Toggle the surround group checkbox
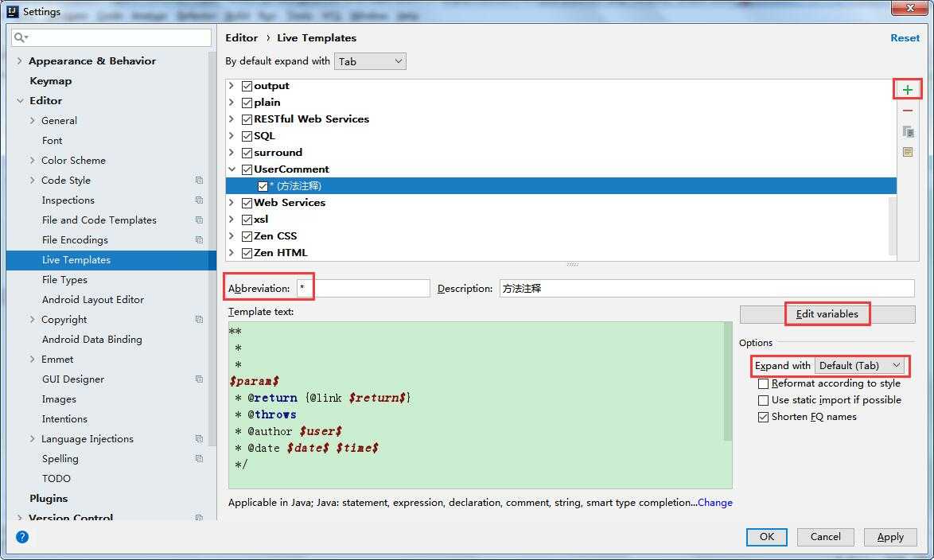 click(x=247, y=153)
